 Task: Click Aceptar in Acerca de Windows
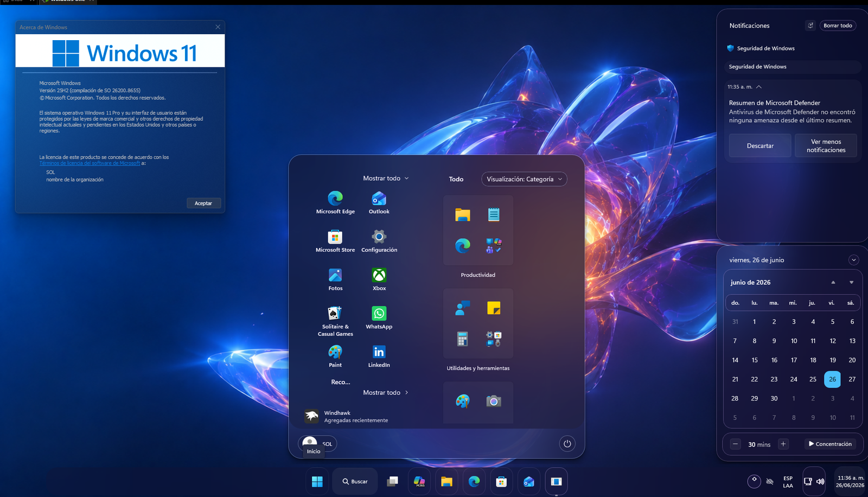pos(203,203)
